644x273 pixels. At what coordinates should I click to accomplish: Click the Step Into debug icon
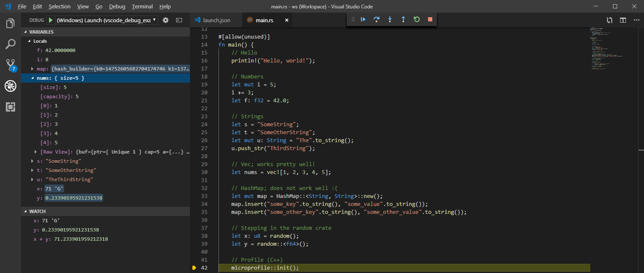tap(390, 19)
